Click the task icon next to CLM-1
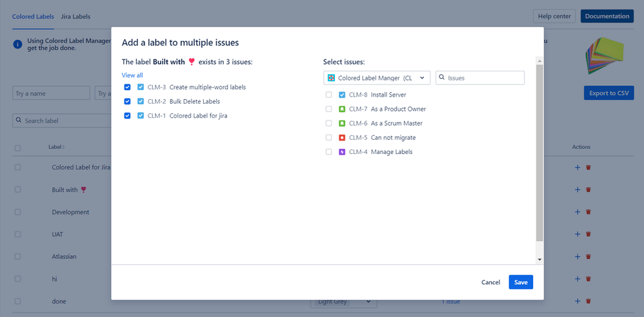Screen dimensions: 644x317 [x=141, y=115]
